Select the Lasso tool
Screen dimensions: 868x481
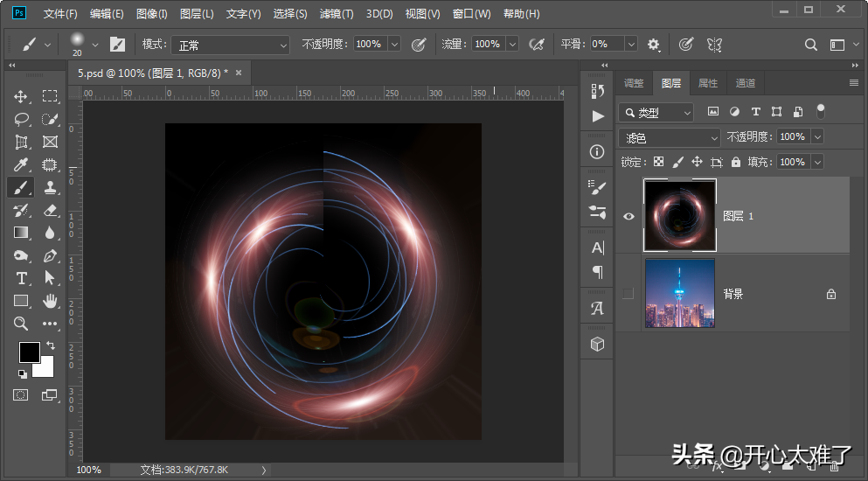(21, 119)
